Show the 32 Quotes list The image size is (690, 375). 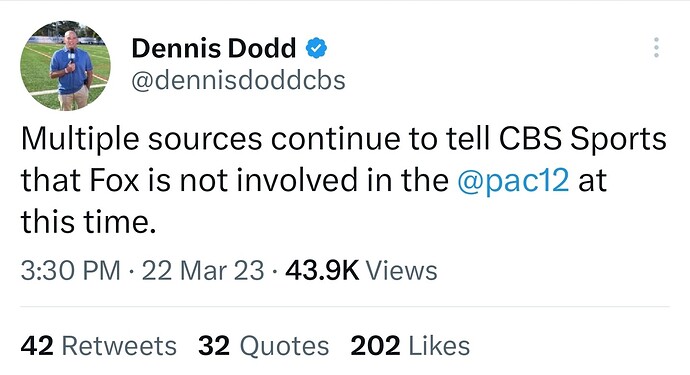[264, 346]
